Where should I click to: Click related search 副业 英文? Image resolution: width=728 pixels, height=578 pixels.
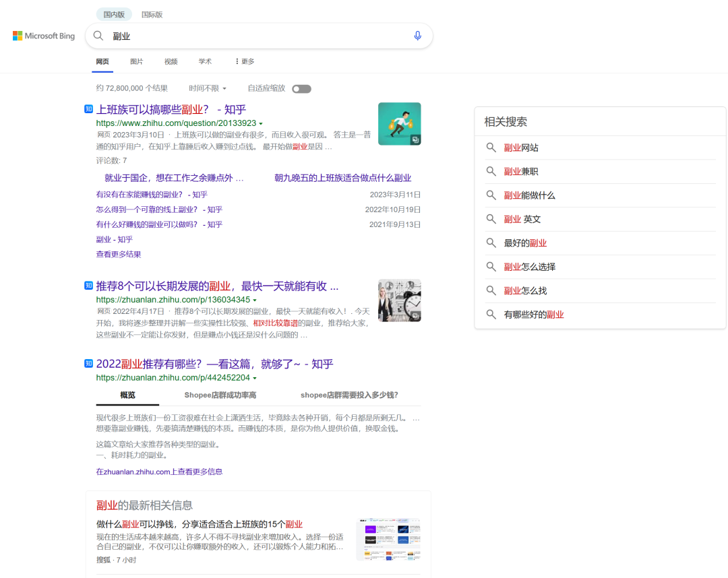click(x=522, y=219)
